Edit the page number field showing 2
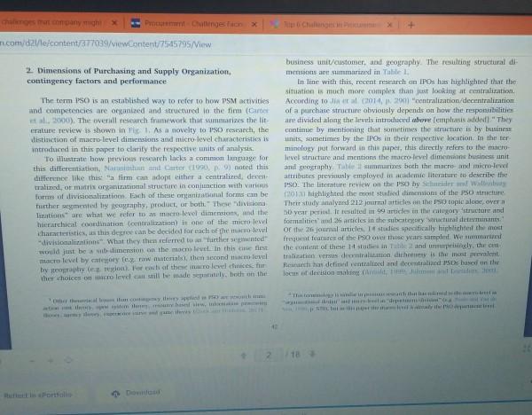The width and height of the screenshot is (532, 415). tap(269, 355)
